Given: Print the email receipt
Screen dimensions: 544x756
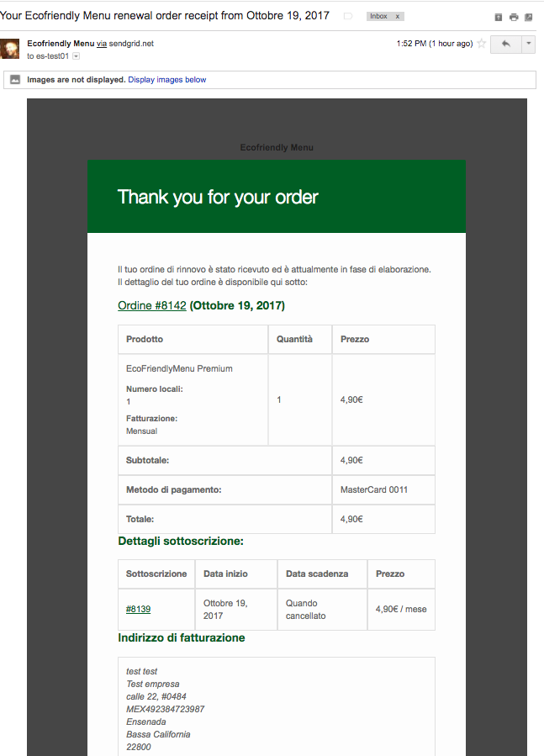Looking at the screenshot, I should coord(513,16).
